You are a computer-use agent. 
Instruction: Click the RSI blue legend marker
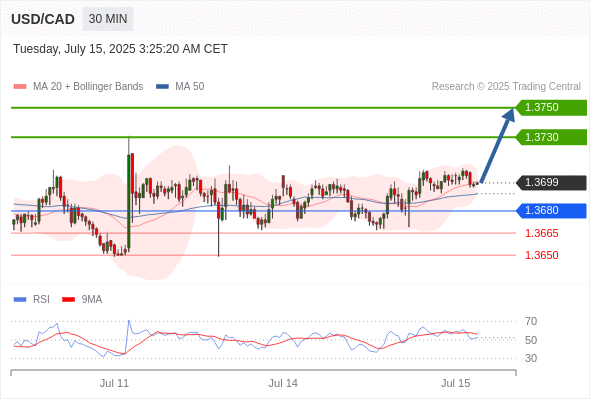(x=20, y=300)
